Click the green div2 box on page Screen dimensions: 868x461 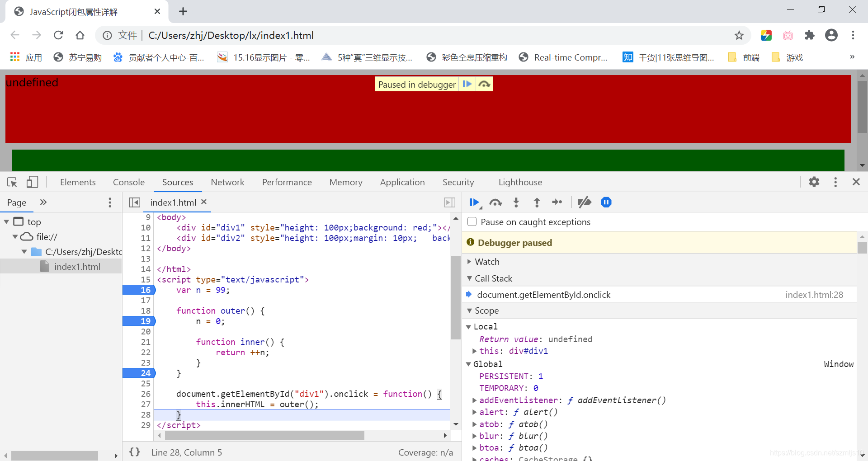coord(428,160)
